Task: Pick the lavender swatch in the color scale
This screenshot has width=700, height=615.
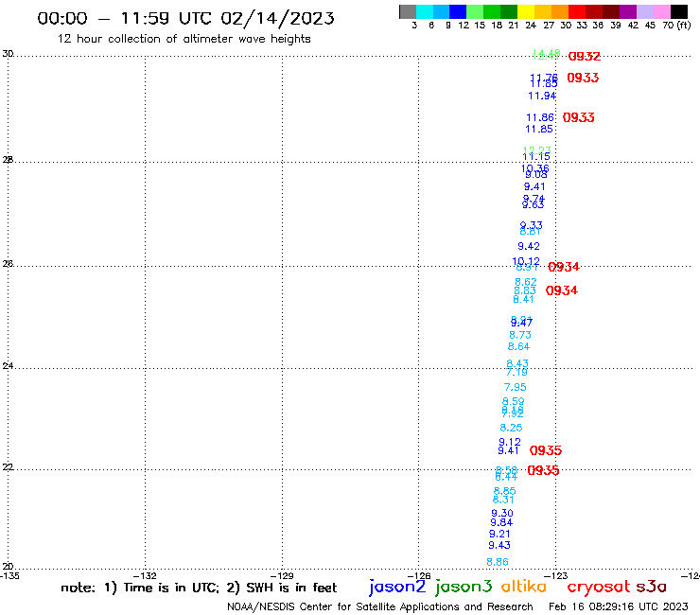Action: click(644, 11)
